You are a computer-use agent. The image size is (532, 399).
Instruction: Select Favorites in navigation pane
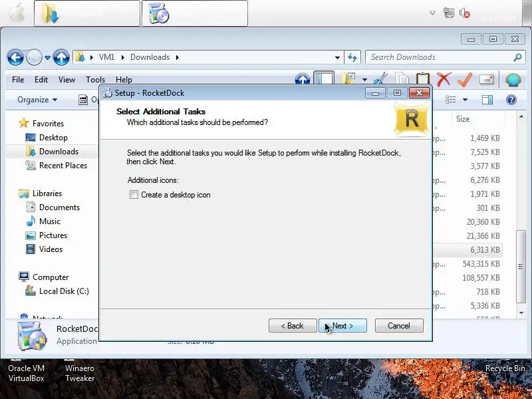48,124
